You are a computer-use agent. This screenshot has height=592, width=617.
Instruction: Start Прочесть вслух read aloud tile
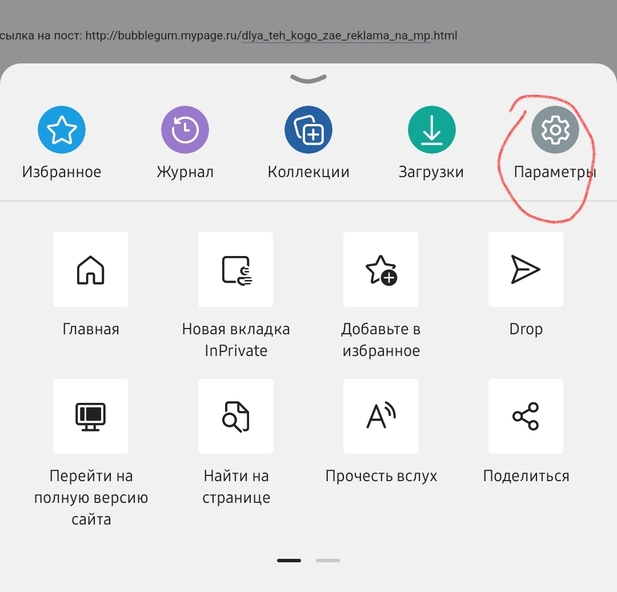(381, 416)
